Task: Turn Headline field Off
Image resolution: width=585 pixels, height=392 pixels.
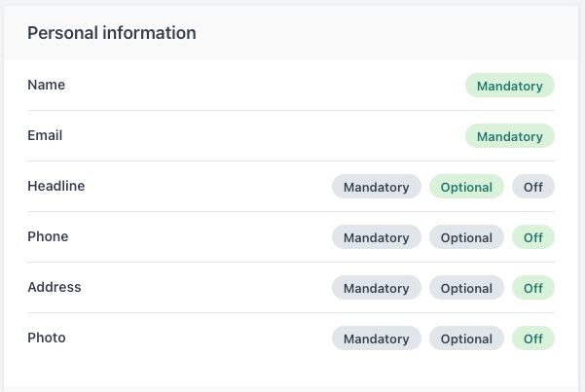Action: (x=533, y=187)
